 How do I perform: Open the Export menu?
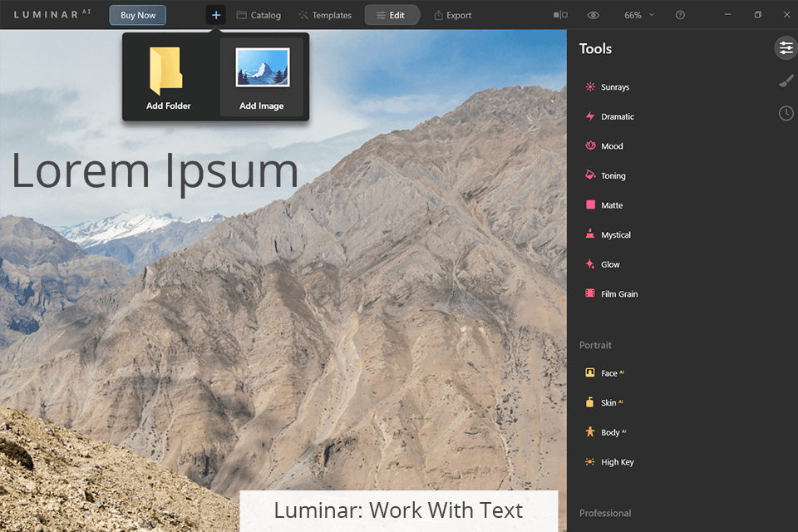[453, 15]
